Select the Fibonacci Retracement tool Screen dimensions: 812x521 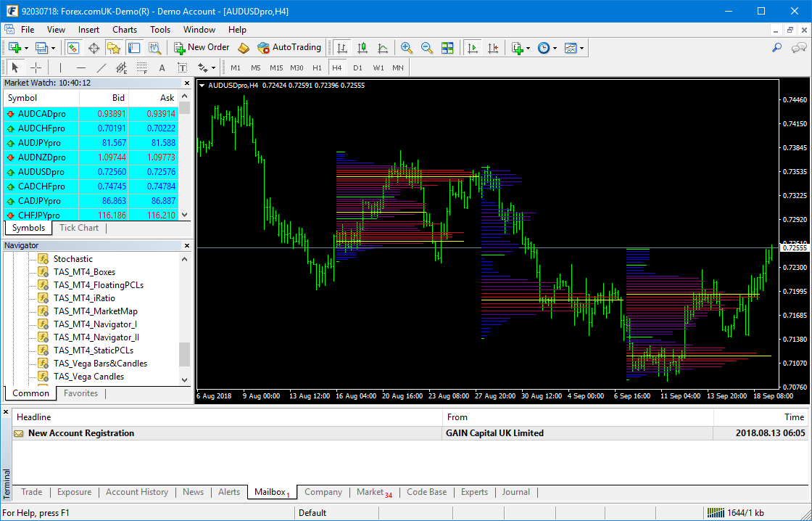tap(142, 67)
